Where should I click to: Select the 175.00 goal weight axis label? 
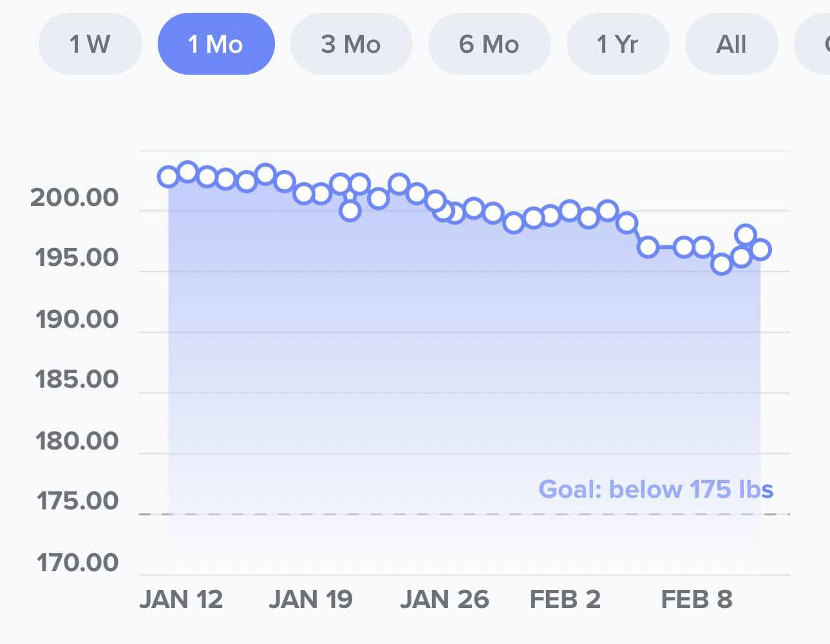pyautogui.click(x=77, y=501)
